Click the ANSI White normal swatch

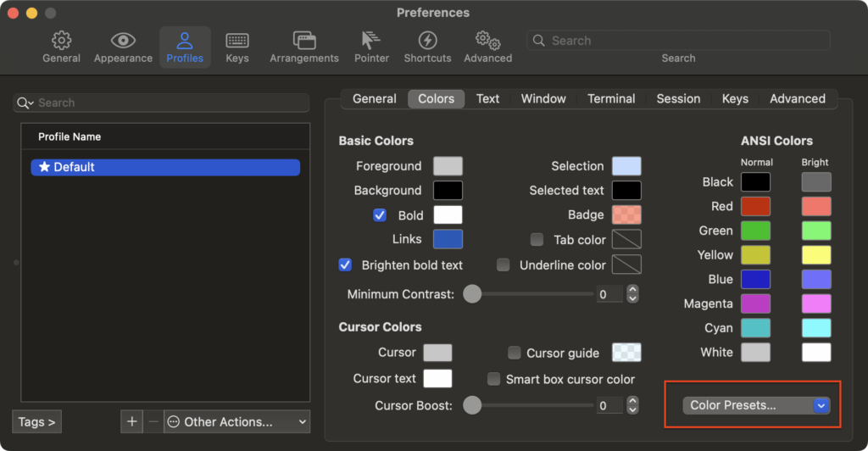pyautogui.click(x=755, y=353)
